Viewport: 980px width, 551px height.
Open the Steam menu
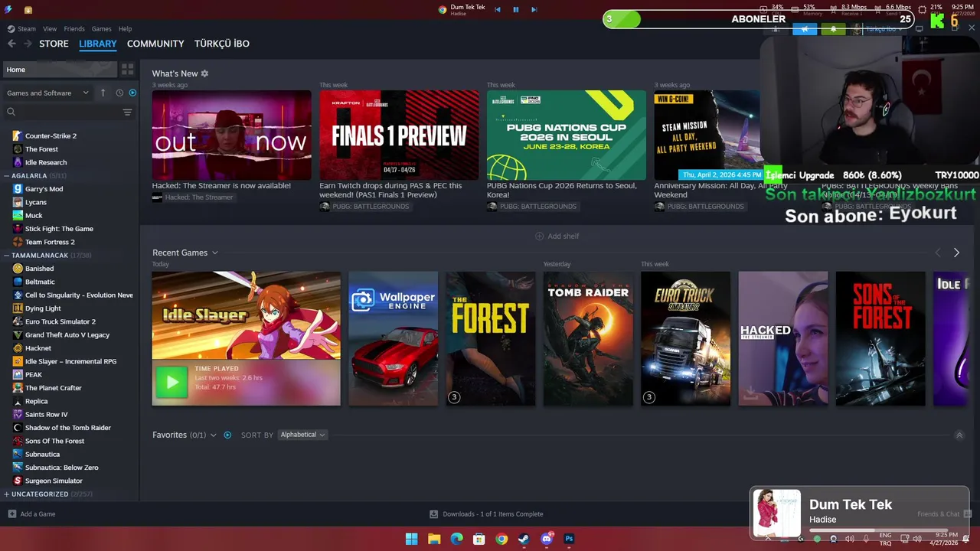click(x=27, y=28)
